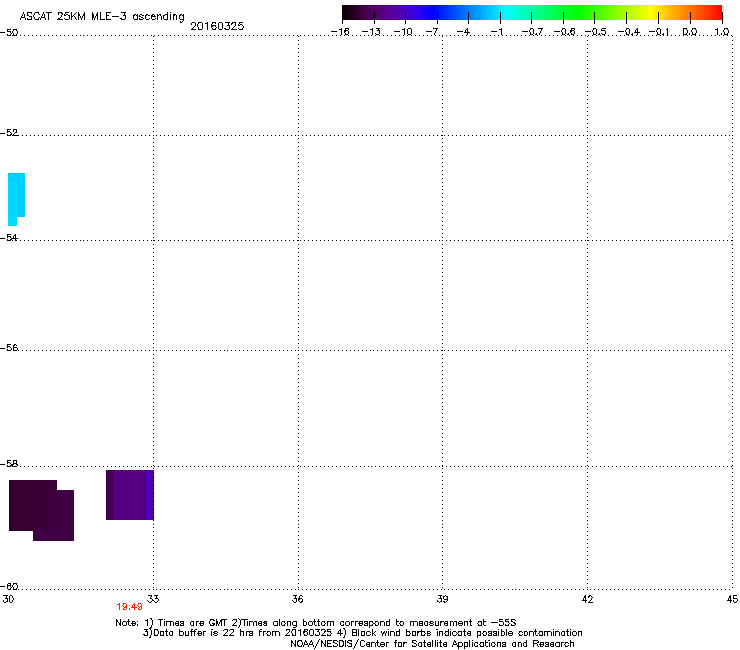Click the NOAA/NESDIS credit line
Image resolution: width=740 pixels, height=650 pixels.
[x=432, y=644]
